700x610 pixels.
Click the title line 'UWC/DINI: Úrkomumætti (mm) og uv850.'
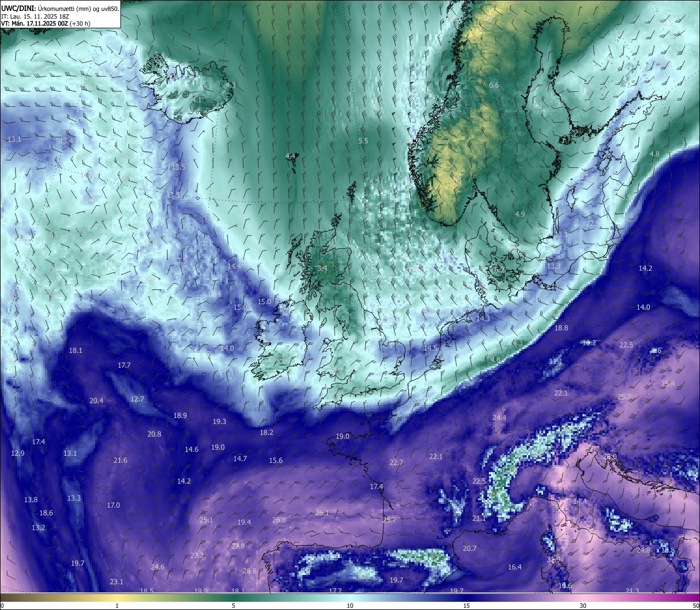tap(60, 9)
